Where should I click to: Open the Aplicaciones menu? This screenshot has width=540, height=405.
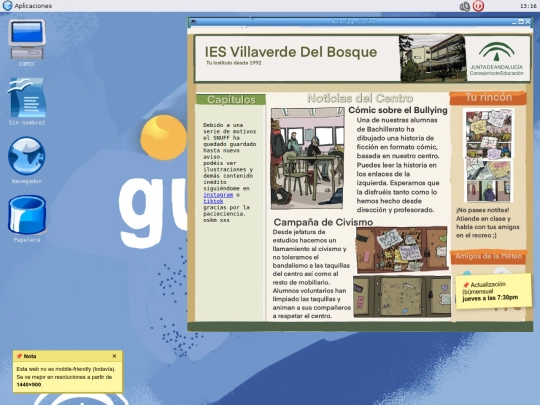(33, 6)
